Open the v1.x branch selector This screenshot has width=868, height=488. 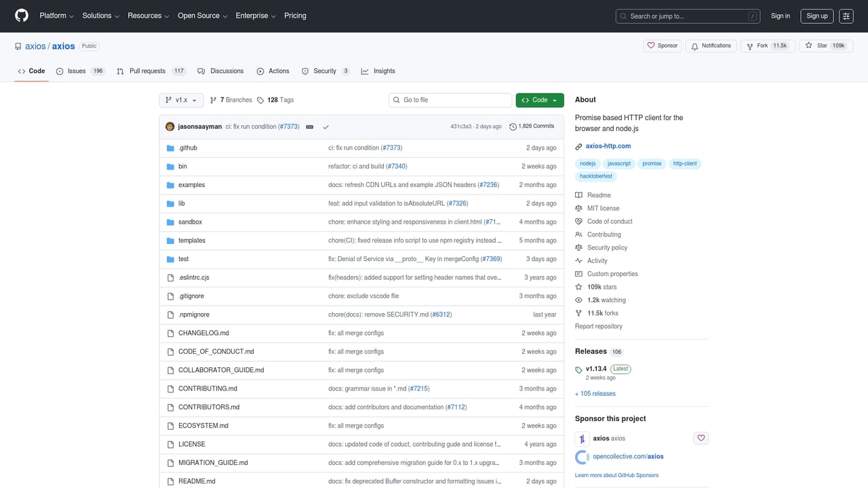point(181,100)
